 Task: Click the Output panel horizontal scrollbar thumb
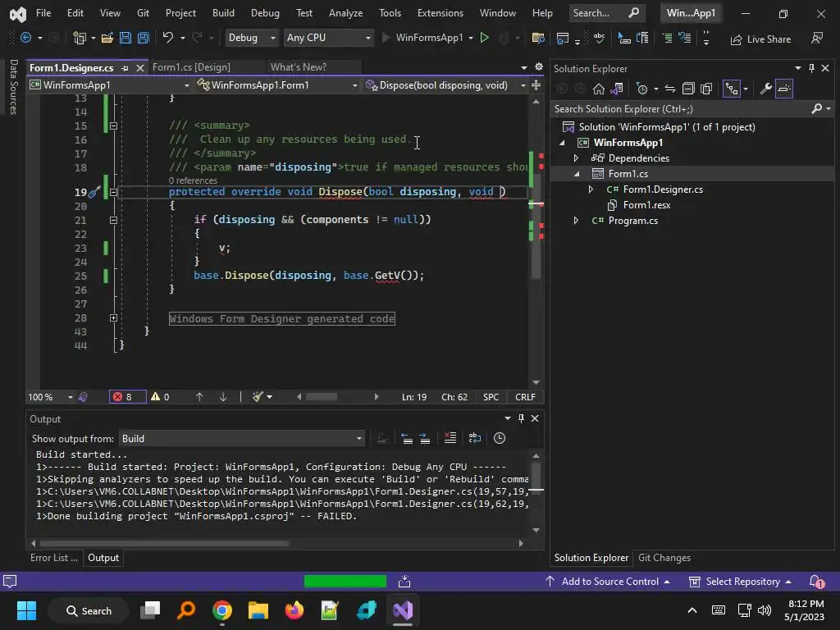[x=164, y=543]
